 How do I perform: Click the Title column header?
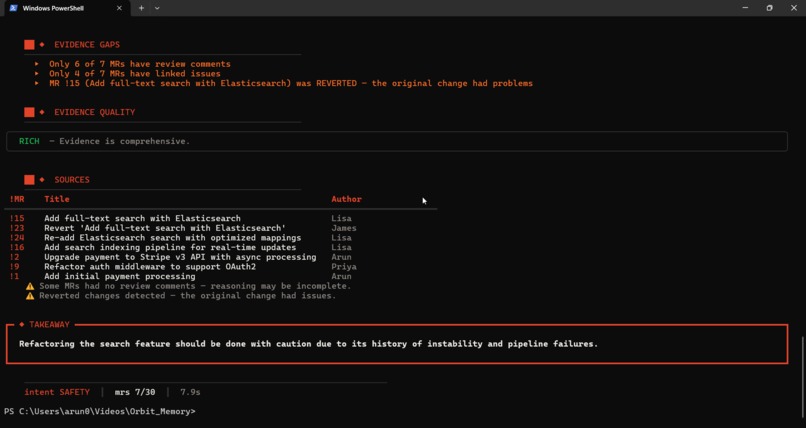(x=57, y=199)
